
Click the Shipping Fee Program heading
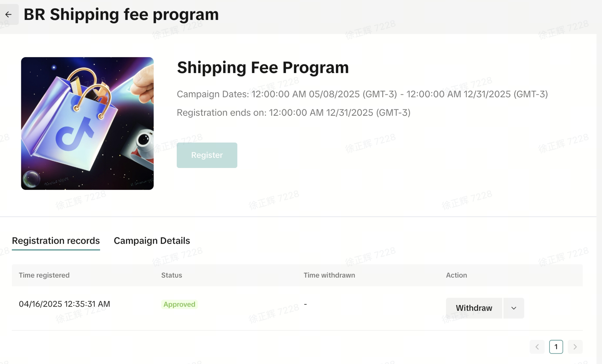(x=263, y=68)
